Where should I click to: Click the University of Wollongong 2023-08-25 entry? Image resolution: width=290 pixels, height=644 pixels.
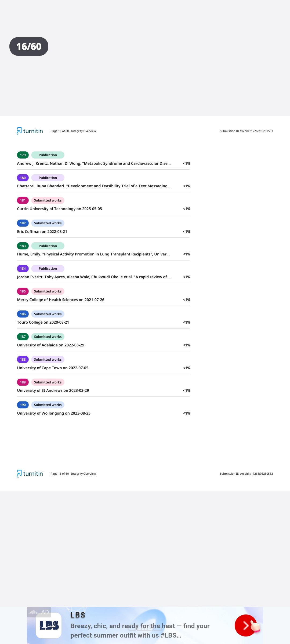(54, 413)
